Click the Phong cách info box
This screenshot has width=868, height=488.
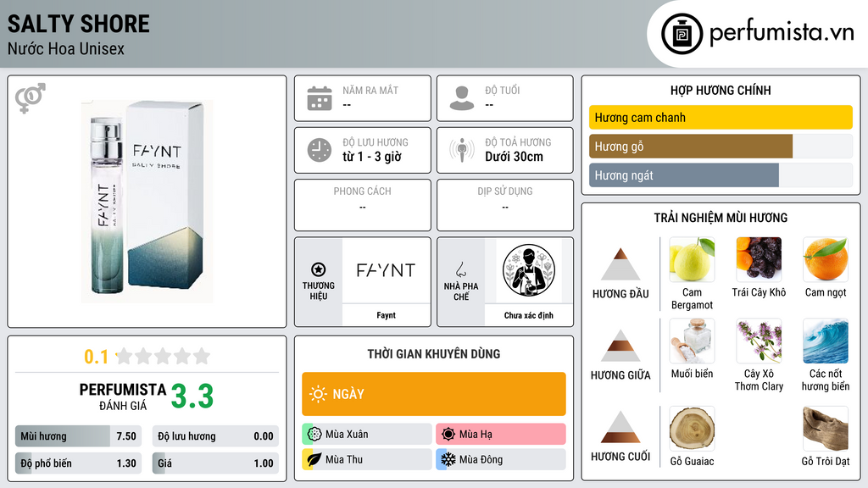[363, 205]
